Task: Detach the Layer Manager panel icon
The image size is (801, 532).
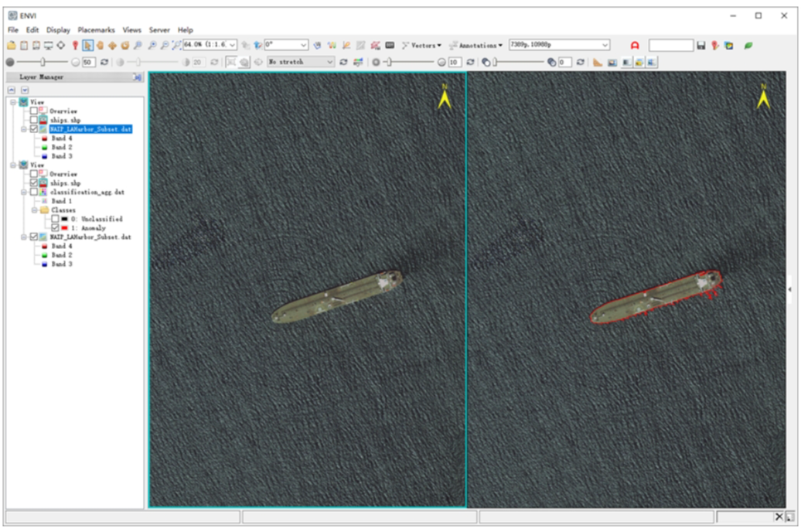Action: click(137, 77)
